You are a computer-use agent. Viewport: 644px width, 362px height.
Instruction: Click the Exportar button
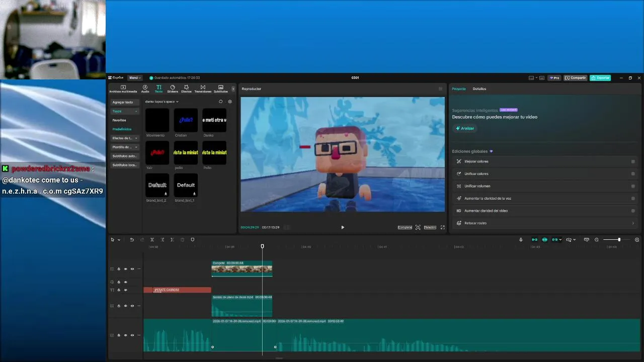[x=600, y=78]
